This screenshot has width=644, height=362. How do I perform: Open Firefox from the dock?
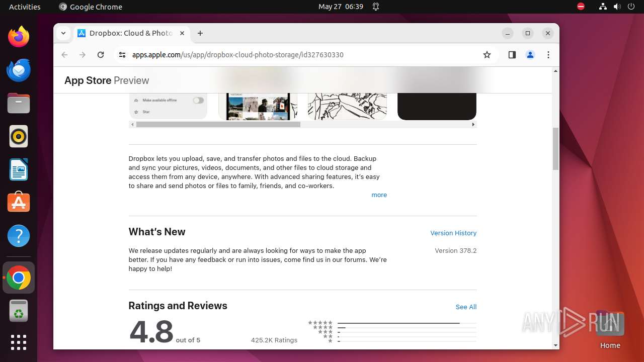19,37
